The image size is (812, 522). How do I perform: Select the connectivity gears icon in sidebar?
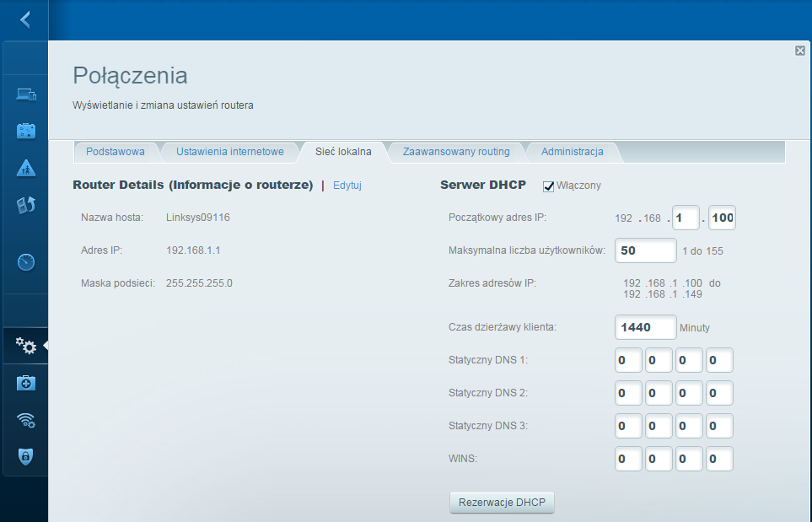tap(26, 346)
